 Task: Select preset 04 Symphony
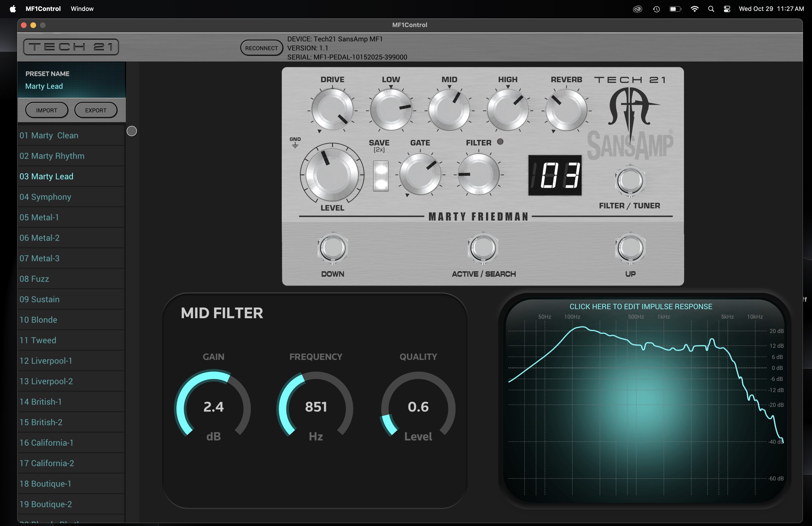tap(45, 197)
